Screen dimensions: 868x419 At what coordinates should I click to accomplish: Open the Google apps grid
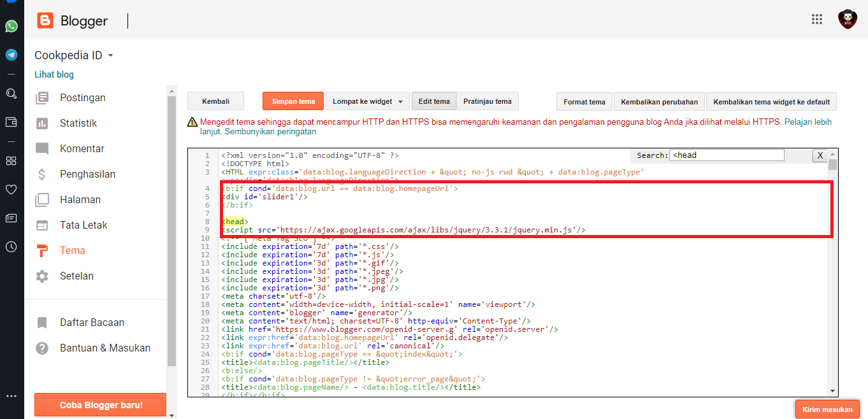pos(817,19)
